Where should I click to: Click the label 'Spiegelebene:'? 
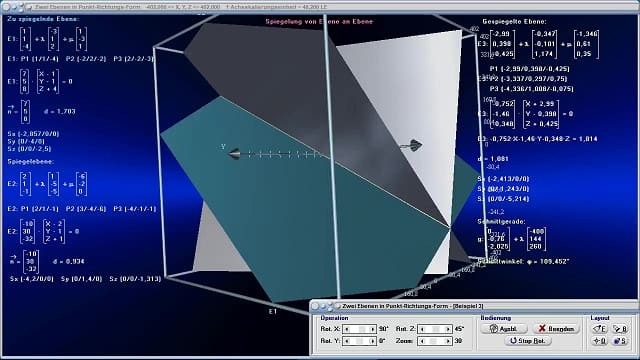(x=30, y=162)
